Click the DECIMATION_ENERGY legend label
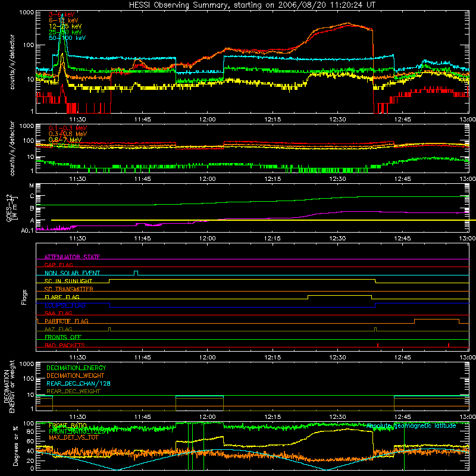Image resolution: width=476 pixels, height=476 pixels. pos(76,368)
